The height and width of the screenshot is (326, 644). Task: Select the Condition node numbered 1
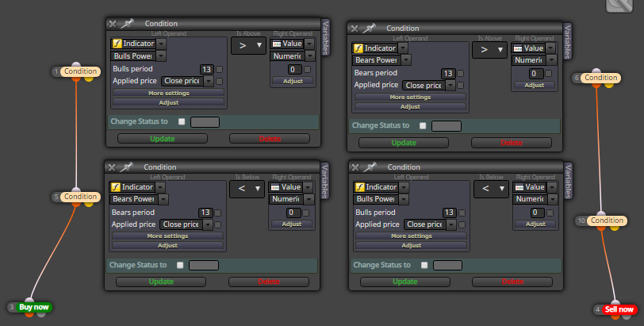[80, 71]
